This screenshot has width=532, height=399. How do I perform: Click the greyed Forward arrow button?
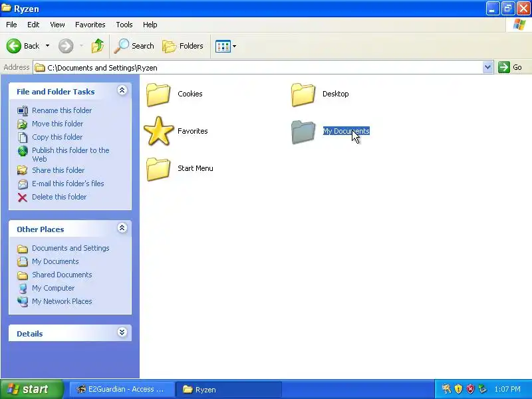point(66,46)
